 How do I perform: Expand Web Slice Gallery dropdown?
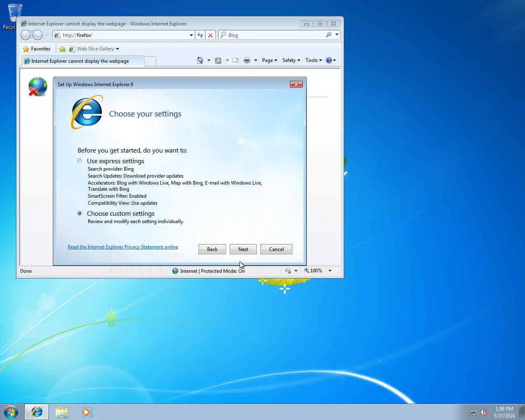click(x=117, y=49)
